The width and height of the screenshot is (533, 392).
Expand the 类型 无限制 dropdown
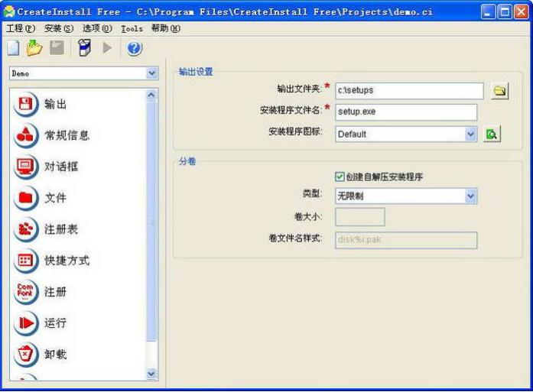(x=470, y=196)
